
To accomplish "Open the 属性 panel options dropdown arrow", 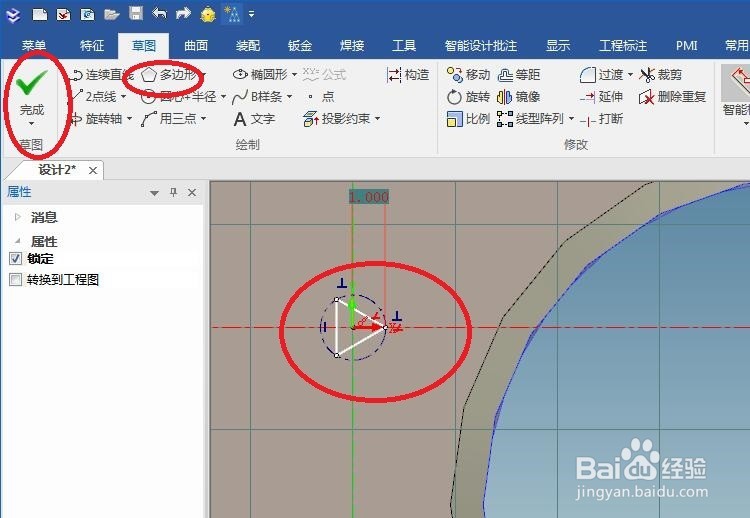I will pyautogui.click(x=154, y=193).
